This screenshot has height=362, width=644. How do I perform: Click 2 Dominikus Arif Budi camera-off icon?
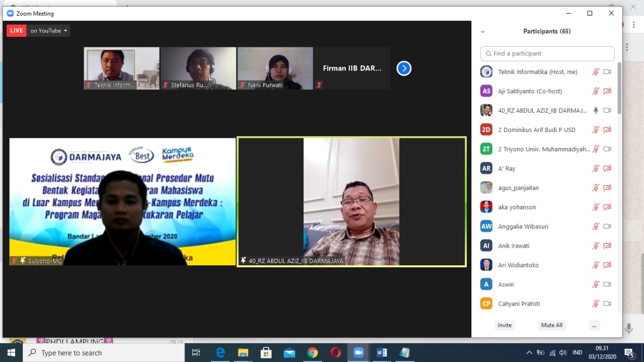[x=607, y=130]
